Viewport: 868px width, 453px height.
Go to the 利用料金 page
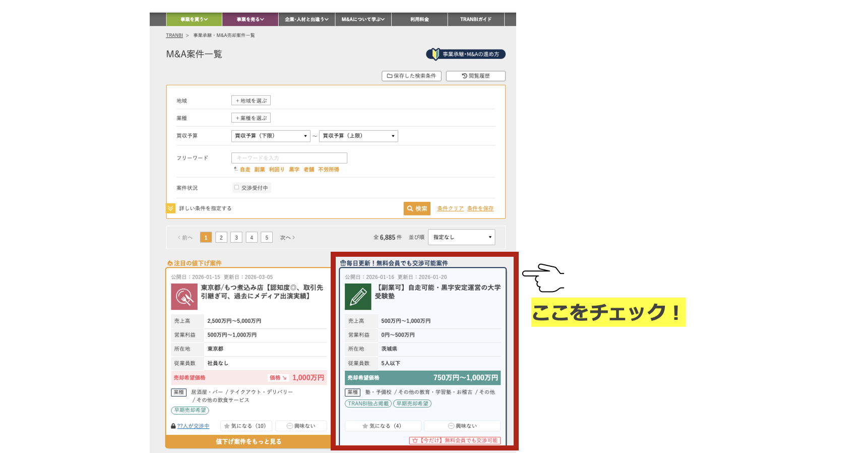tap(419, 19)
